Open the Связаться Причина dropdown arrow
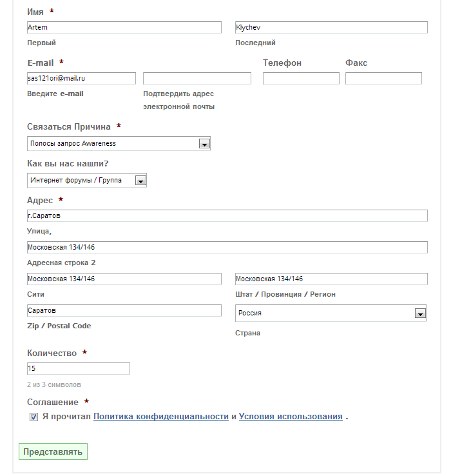The image size is (462, 476). click(x=204, y=144)
